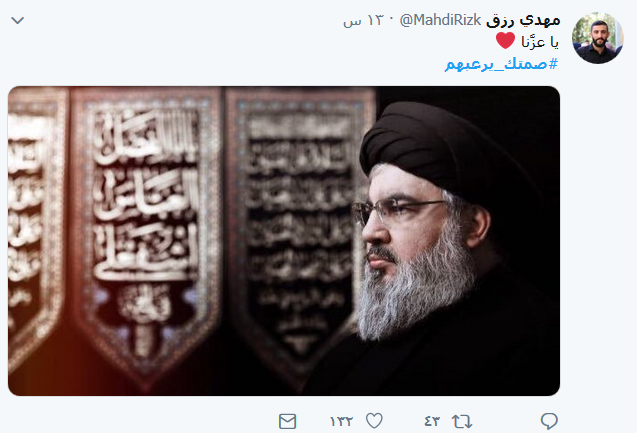Click the red heart emoji in tweet text

[x=506, y=41]
